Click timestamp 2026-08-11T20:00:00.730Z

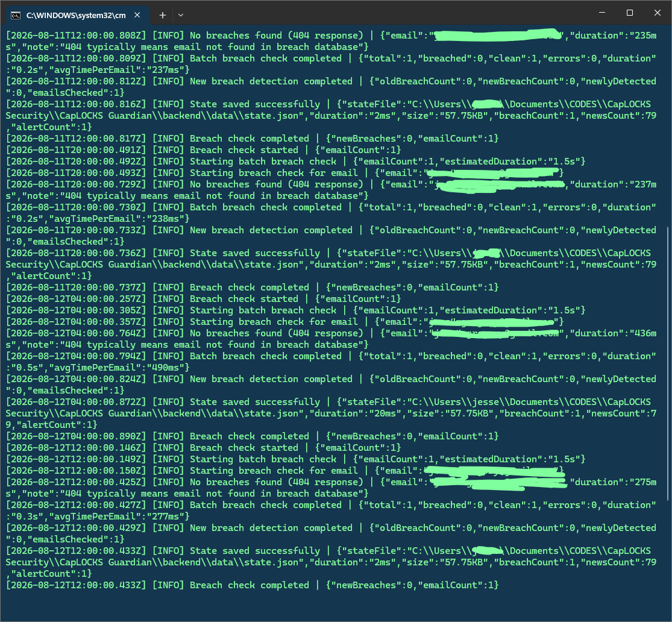76,207
